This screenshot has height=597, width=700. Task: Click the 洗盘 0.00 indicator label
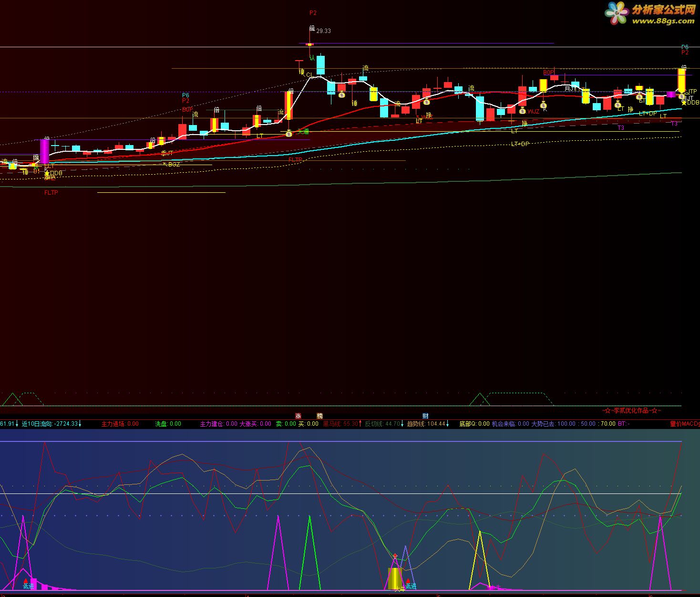tap(168, 424)
